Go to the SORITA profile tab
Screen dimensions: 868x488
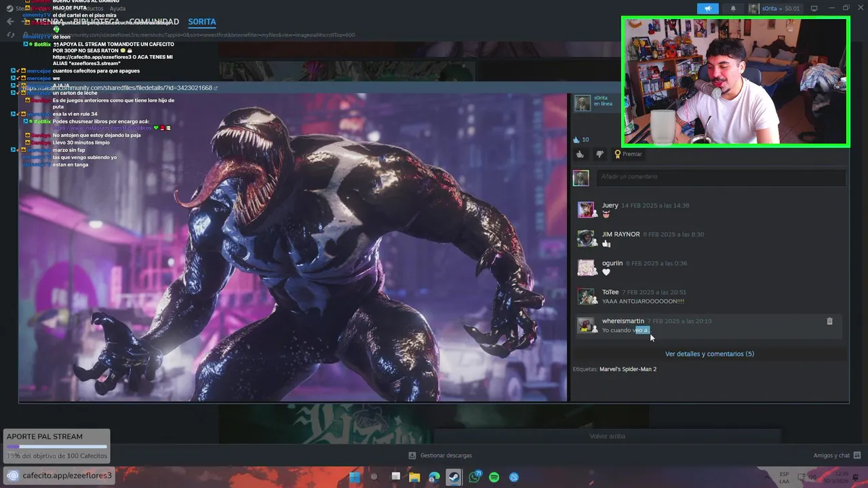point(202,22)
